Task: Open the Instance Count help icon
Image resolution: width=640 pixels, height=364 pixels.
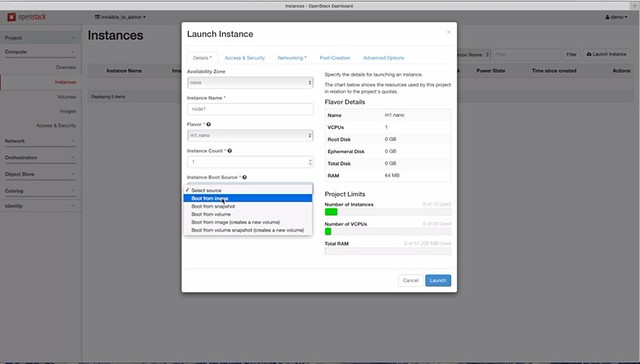Action: (x=230, y=151)
